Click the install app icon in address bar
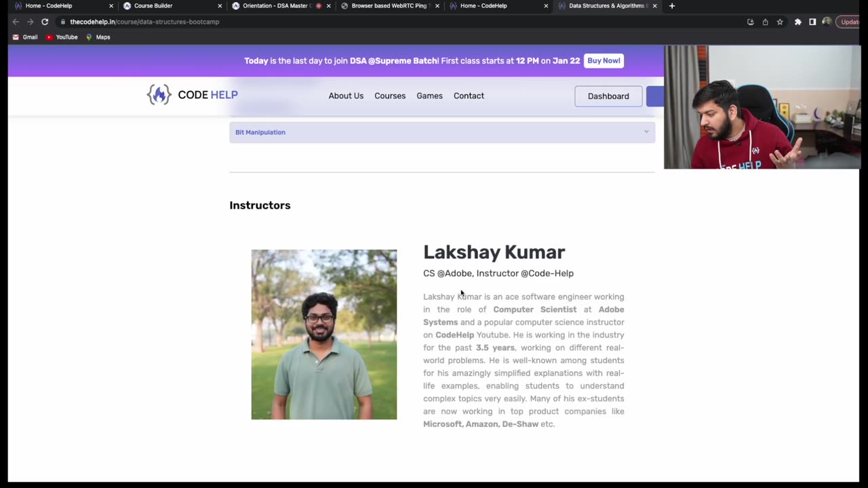The image size is (868, 488). point(750,22)
